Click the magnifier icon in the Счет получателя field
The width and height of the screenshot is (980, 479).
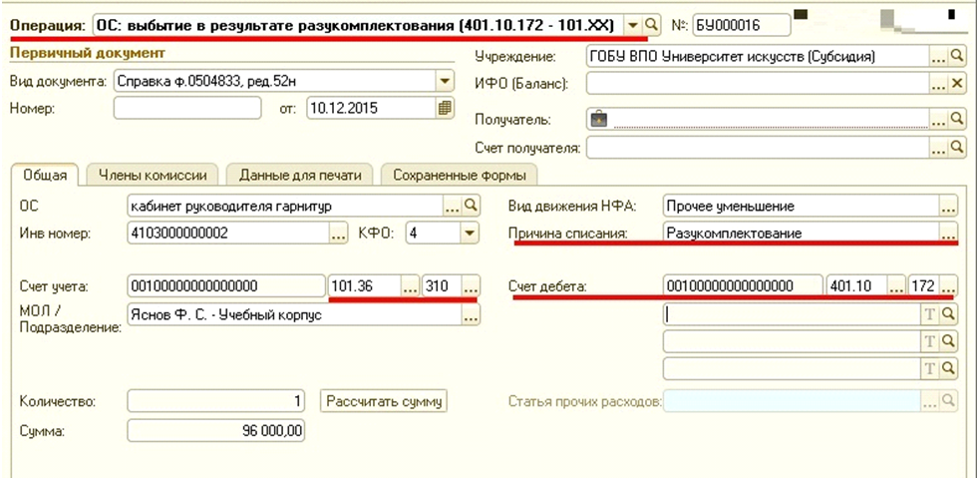click(x=957, y=149)
